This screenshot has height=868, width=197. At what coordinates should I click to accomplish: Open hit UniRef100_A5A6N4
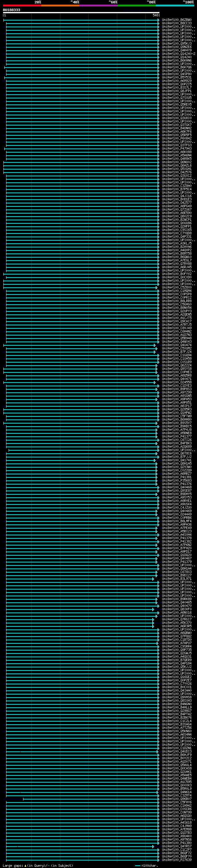coord(176,155)
